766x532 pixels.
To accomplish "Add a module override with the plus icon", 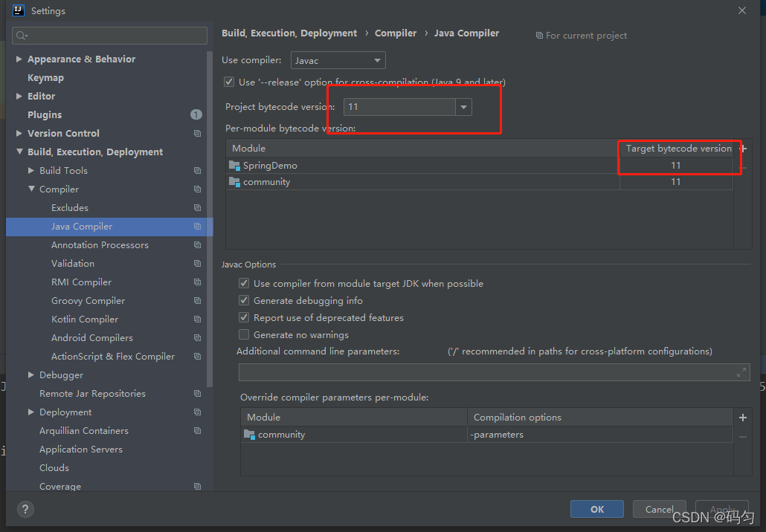I will click(x=742, y=418).
